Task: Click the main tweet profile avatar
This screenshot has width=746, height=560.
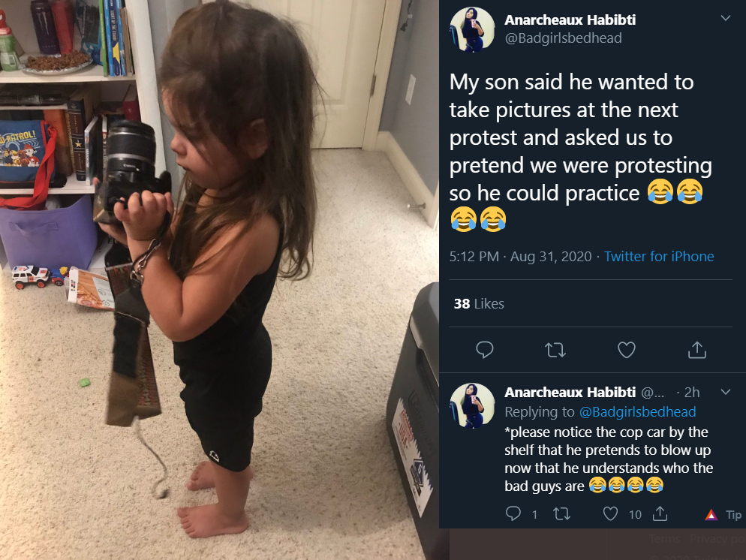Action: tap(472, 29)
